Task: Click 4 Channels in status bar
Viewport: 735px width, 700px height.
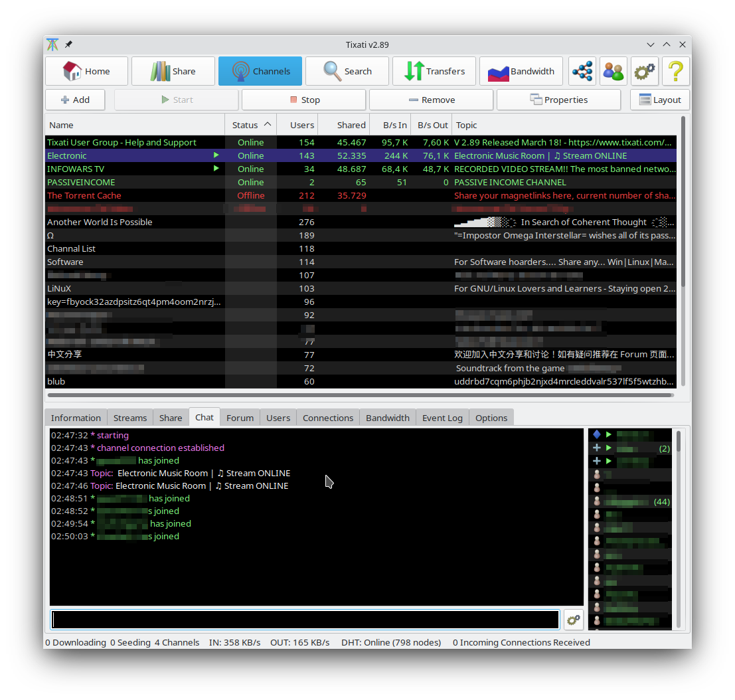Action: click(177, 642)
